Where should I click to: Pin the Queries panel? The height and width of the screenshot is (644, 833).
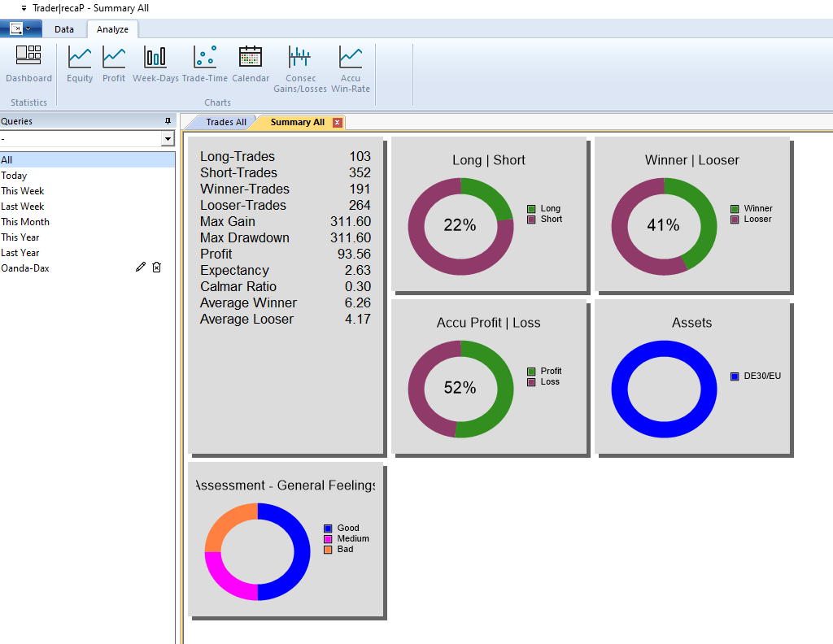[168, 121]
